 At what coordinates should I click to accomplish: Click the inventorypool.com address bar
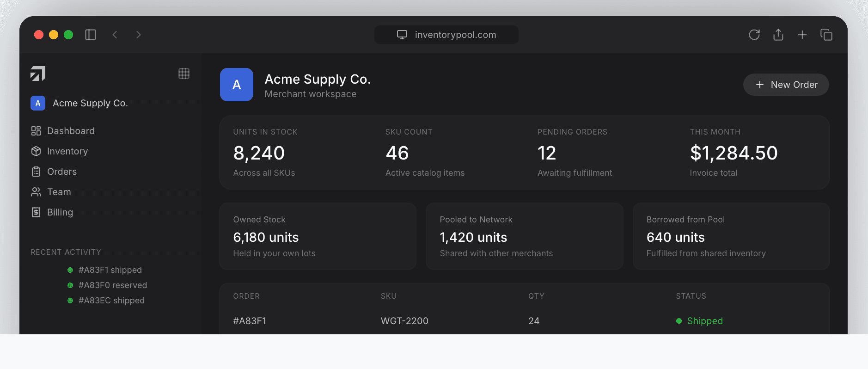click(446, 35)
